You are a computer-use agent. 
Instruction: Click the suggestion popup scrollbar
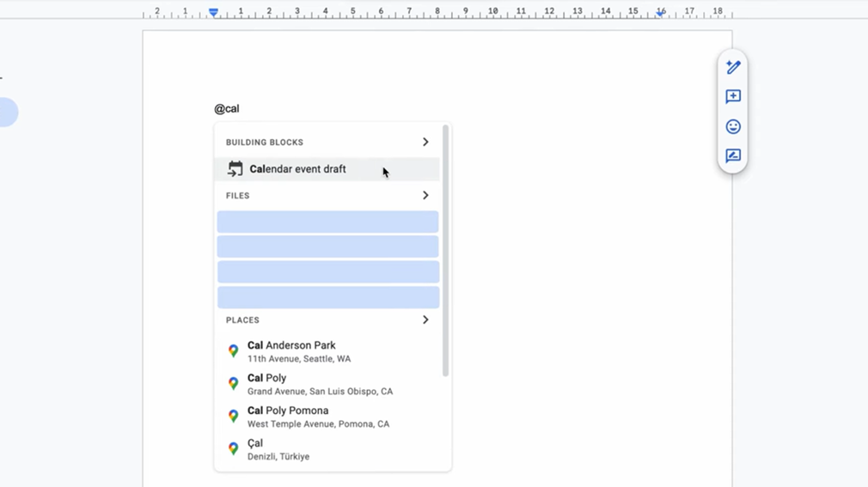446,251
